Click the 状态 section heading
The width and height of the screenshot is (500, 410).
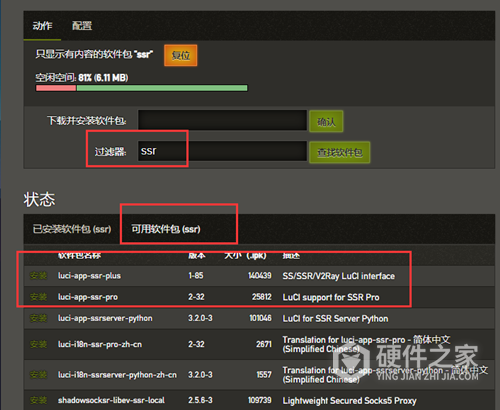click(x=39, y=199)
